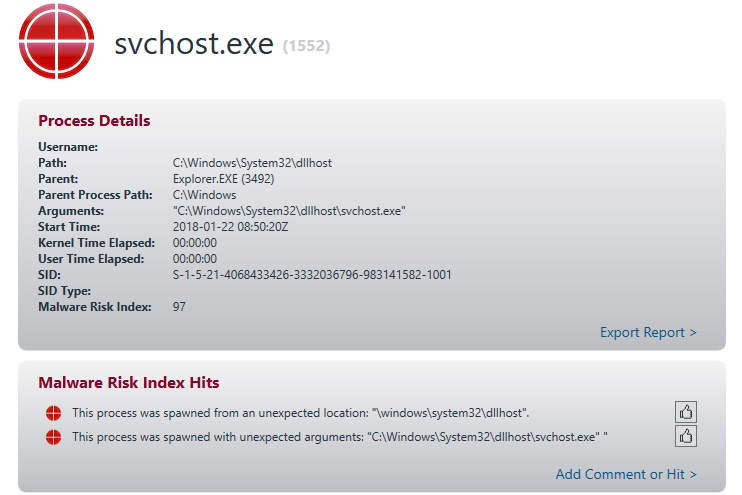The image size is (742, 495).
Task: Select the process ID (1552) label
Action: click(x=306, y=46)
